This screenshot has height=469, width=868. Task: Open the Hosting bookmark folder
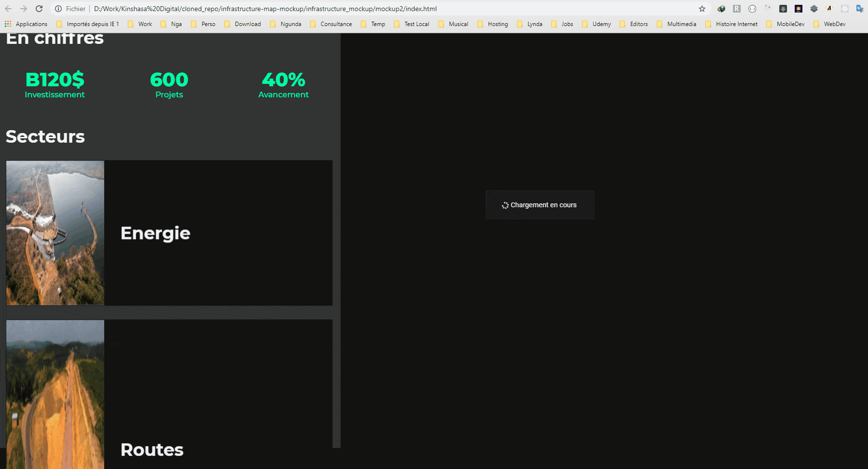point(492,24)
